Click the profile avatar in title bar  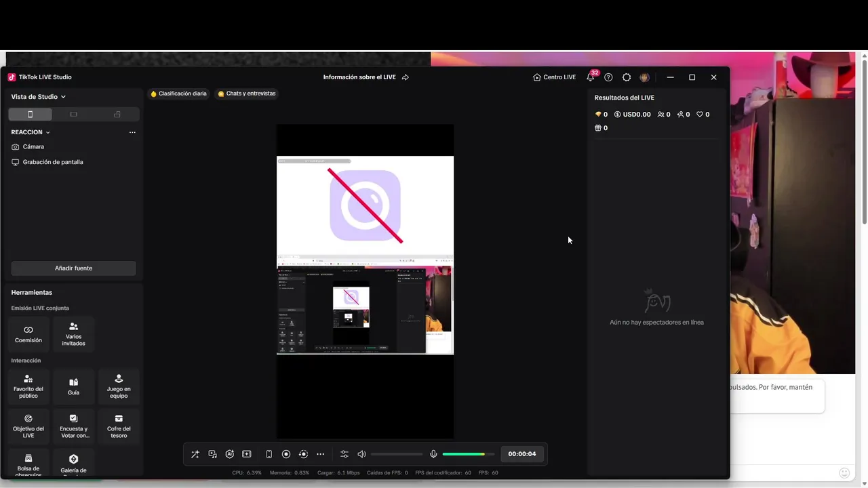coord(644,77)
